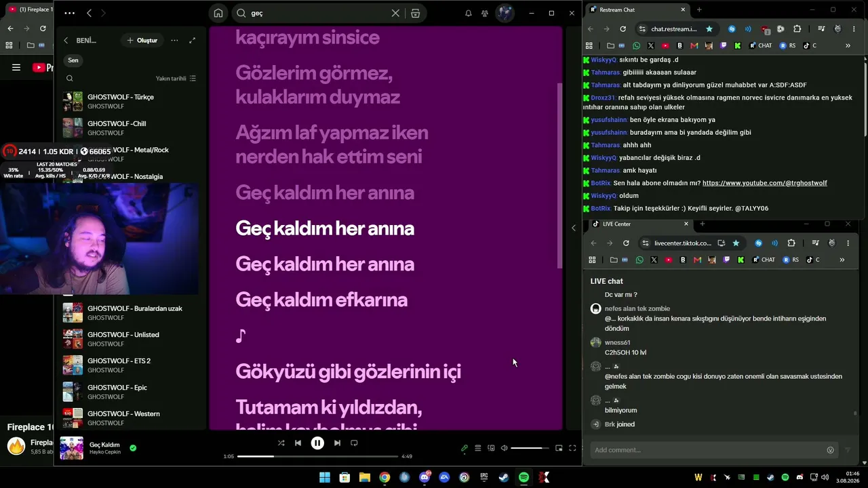Open media controls in Restream window

821,29
